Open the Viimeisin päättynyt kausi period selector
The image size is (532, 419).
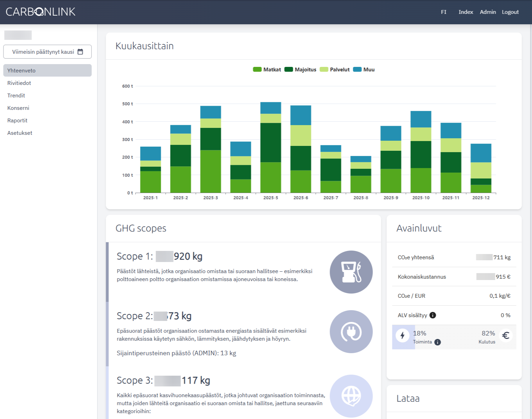coord(47,52)
